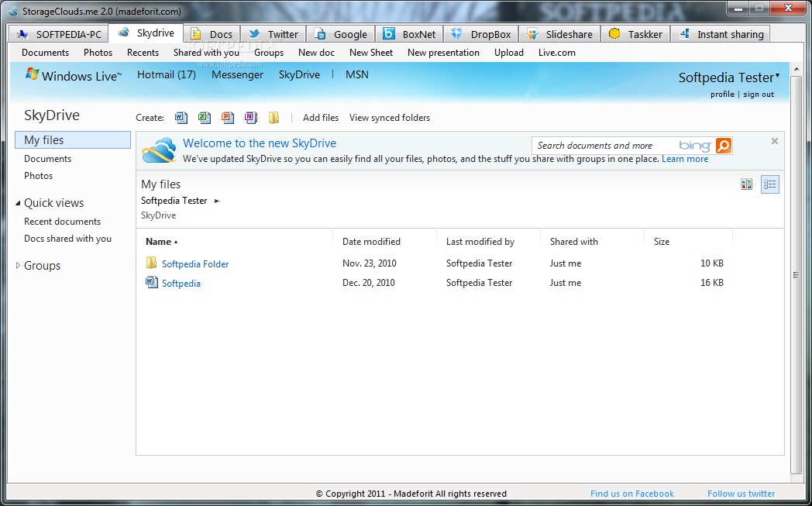Viewport: 812px width, 506px height.
Task: Click the Search documents and more field
Action: point(605,146)
